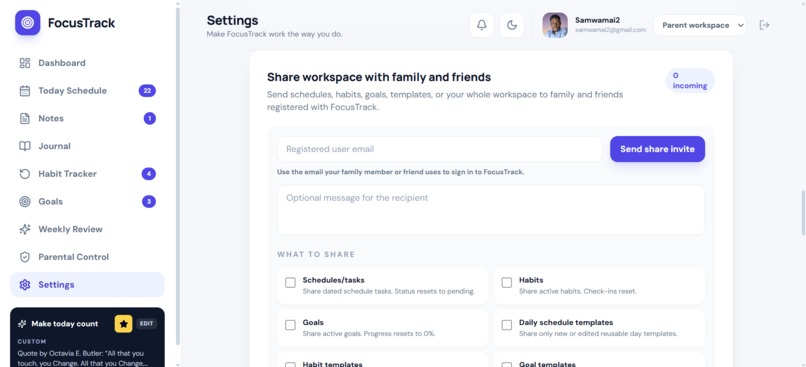Open the Journal book icon
Screen dimensions: 806x367
25,146
